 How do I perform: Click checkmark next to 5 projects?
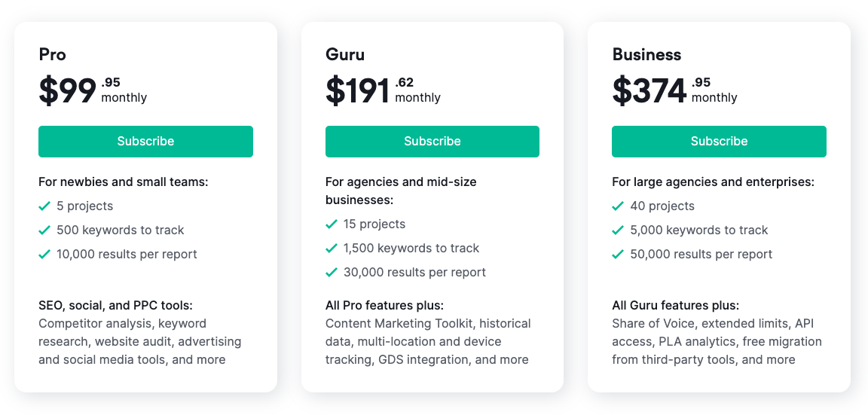pyautogui.click(x=45, y=206)
